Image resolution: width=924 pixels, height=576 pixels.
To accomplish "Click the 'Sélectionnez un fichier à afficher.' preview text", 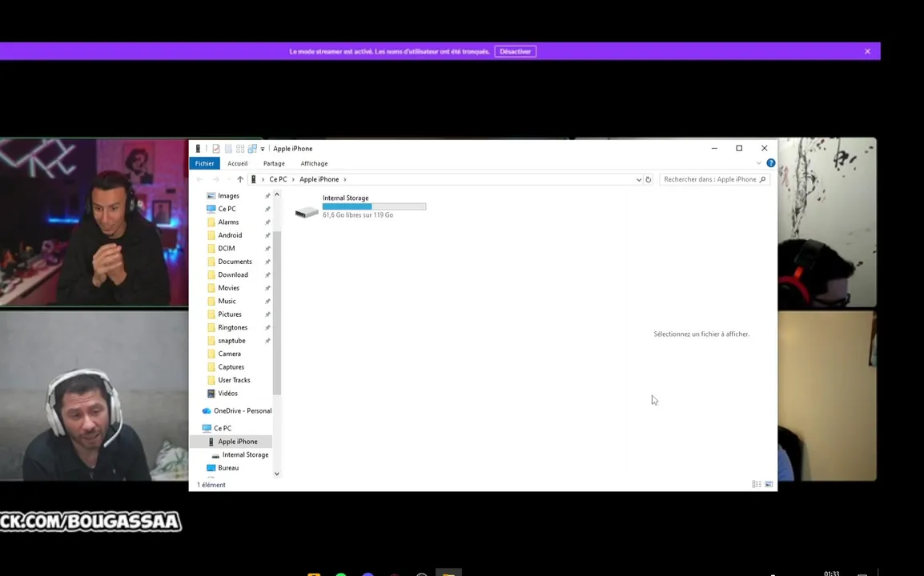I will [701, 334].
